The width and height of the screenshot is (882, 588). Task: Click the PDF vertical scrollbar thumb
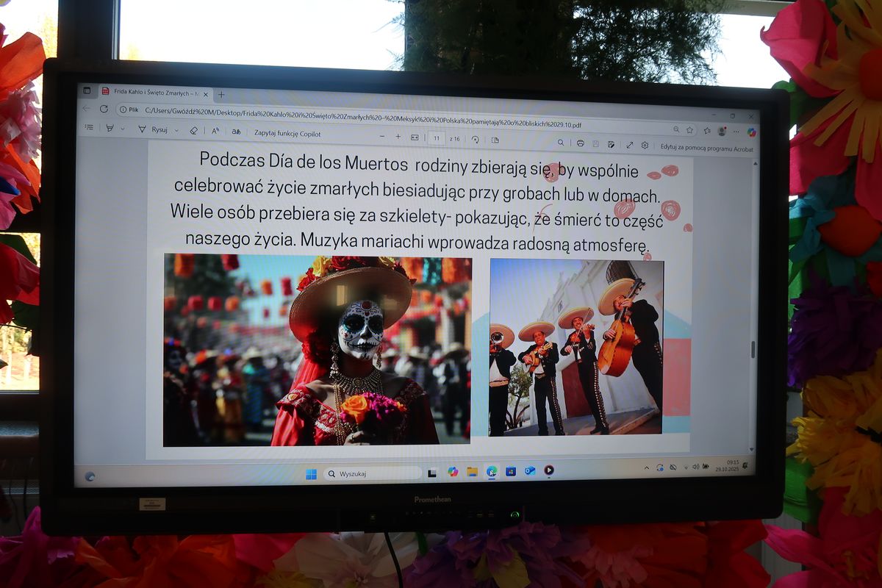point(753,349)
